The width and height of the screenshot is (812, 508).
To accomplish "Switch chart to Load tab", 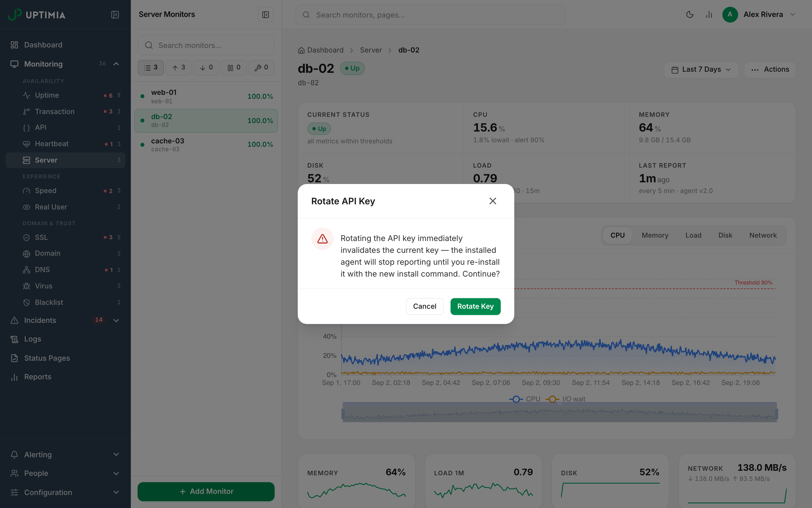I will (x=693, y=235).
